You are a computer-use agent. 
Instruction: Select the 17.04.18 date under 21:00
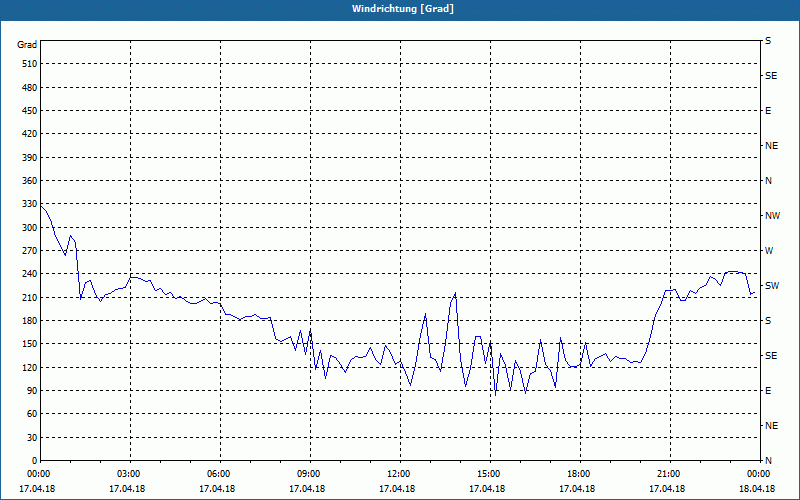pos(667,489)
